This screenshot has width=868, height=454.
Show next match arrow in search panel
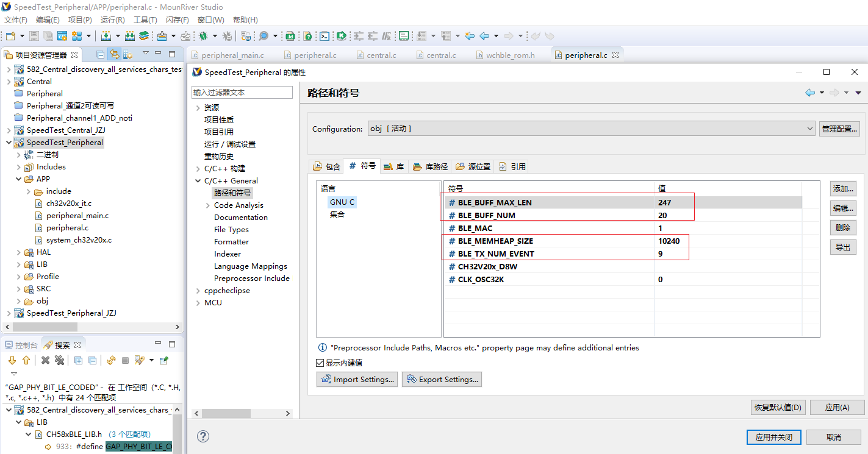12,360
